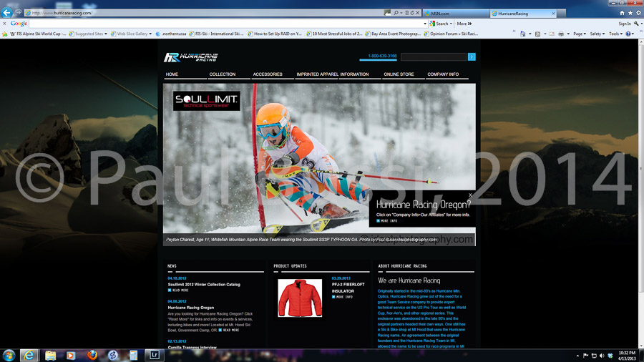This screenshot has width=644, height=362.
Task: Open Opinion Forum Ski Racing favorite
Action: [451, 34]
